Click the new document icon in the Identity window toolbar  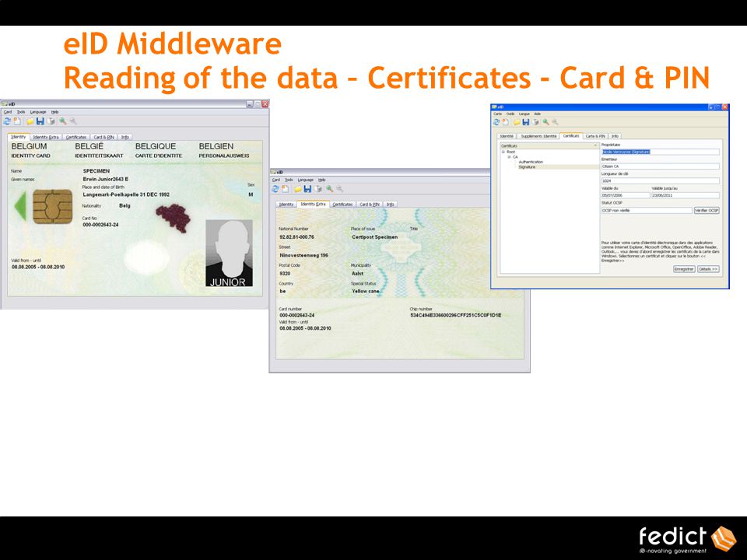tap(17, 121)
